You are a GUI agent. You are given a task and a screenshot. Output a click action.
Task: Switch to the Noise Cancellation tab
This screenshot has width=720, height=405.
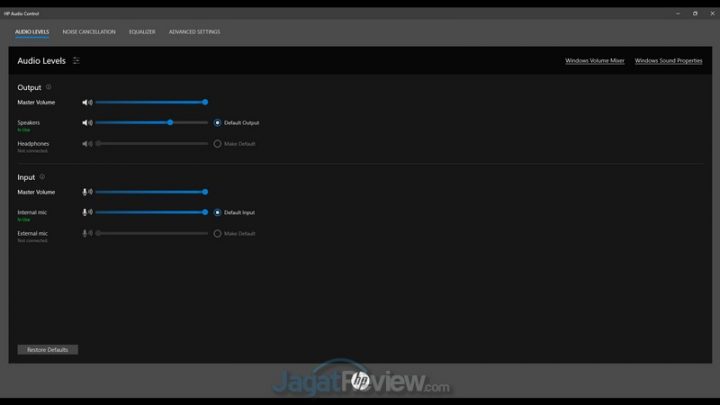pyautogui.click(x=89, y=32)
